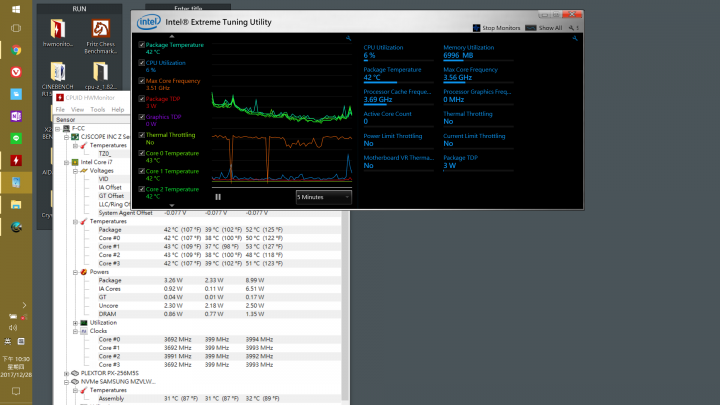
Task: Launch Google Chrome from the taskbar
Action: [16, 50]
